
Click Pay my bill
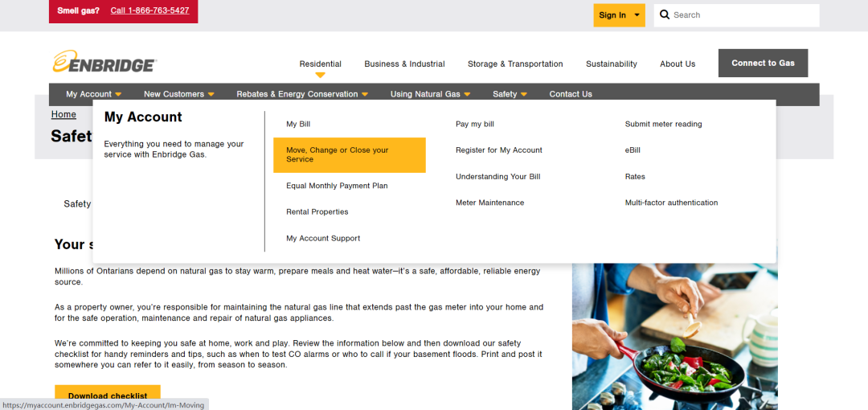pos(474,124)
